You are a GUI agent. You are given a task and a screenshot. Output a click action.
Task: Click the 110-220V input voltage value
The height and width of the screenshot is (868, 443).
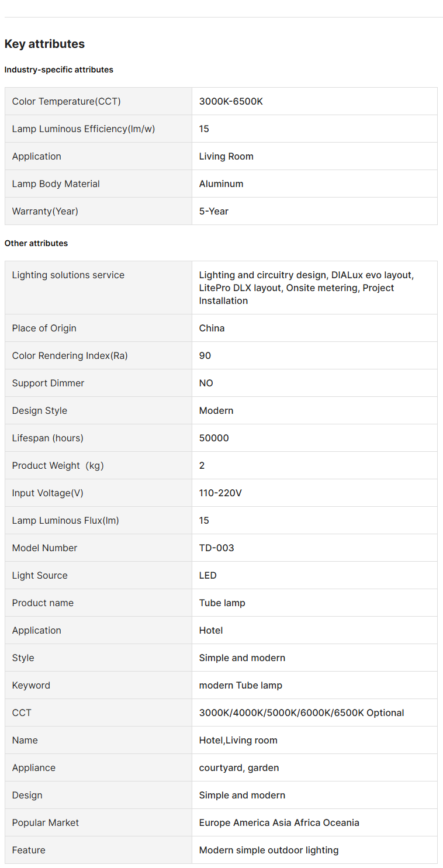coord(220,493)
